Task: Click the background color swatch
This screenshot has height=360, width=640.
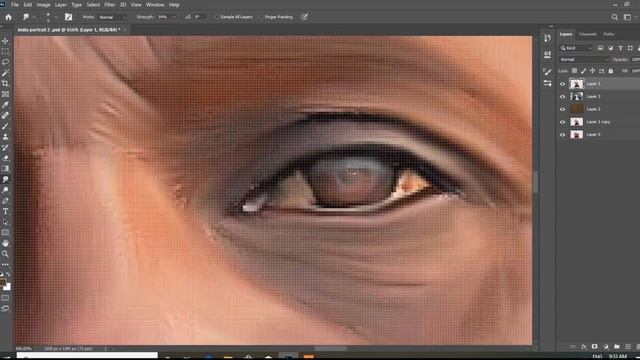Action: click(x=7, y=287)
